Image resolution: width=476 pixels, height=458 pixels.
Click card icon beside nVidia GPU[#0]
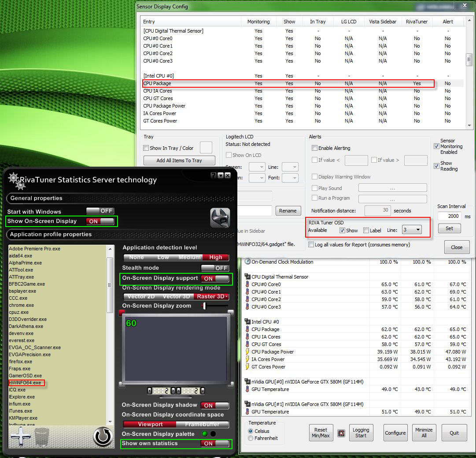[247, 382]
